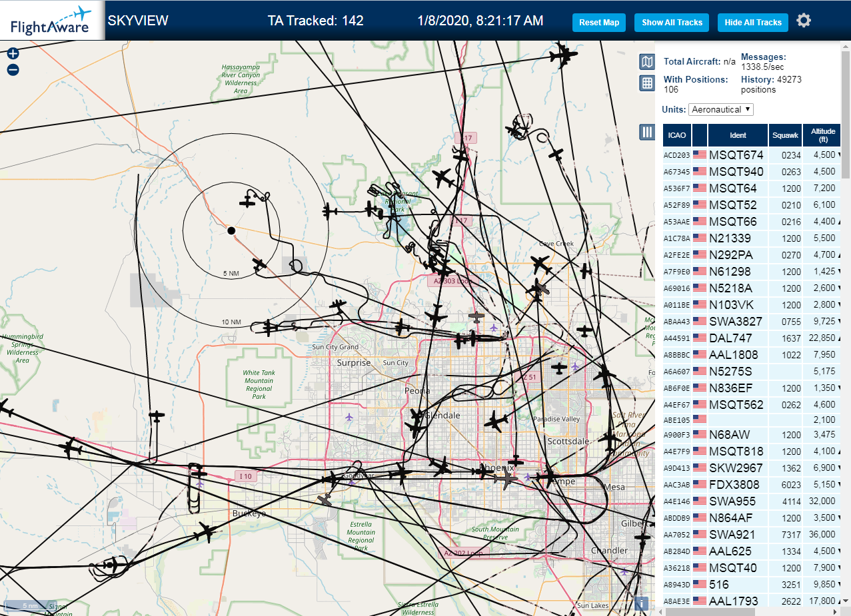Viewport: 851px width, 616px height.
Task: Open the Units dropdown set to Aeronautical
Action: click(x=721, y=109)
